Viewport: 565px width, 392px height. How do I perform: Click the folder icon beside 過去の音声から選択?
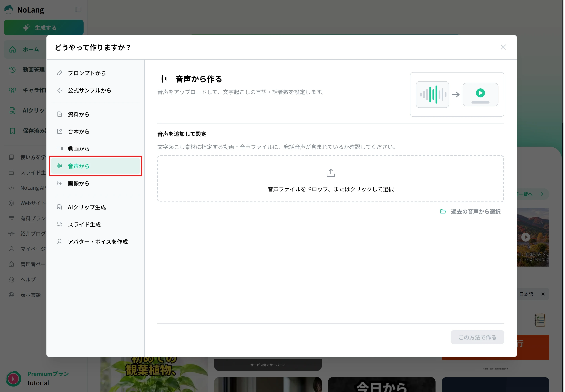pos(443,211)
